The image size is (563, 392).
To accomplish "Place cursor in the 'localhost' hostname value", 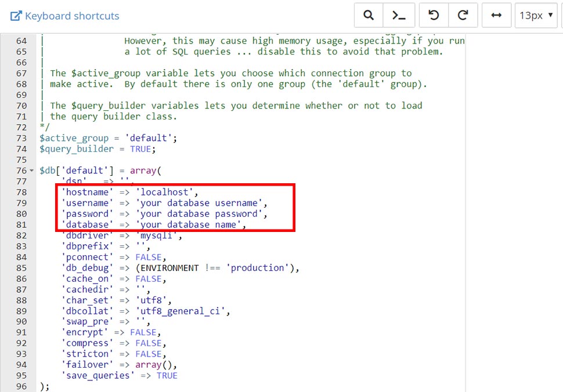I will [x=167, y=193].
